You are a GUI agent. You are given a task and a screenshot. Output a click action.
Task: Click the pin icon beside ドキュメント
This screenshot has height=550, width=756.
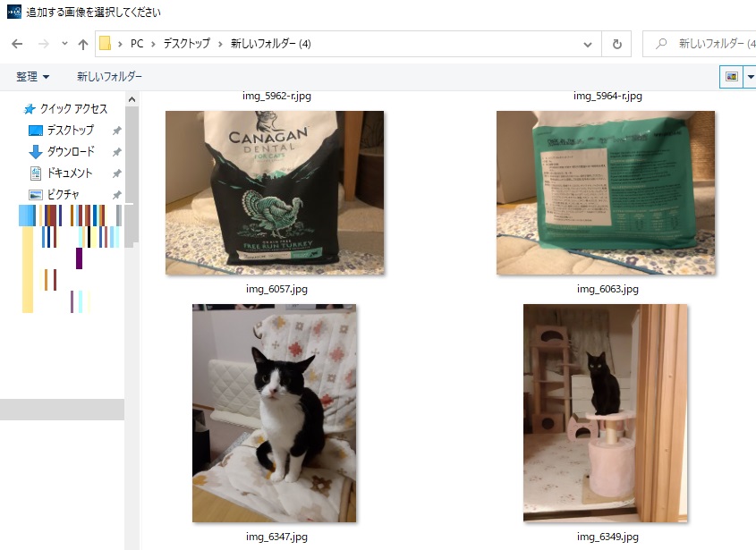point(116,173)
